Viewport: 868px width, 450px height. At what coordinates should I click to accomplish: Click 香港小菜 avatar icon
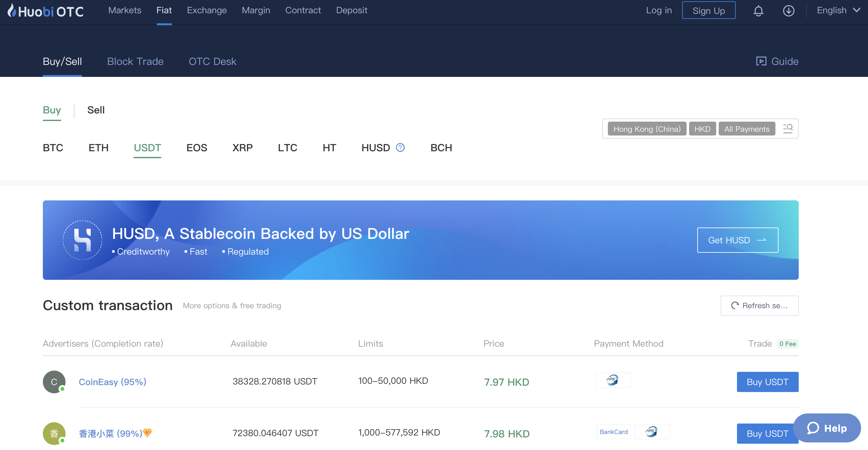point(54,433)
